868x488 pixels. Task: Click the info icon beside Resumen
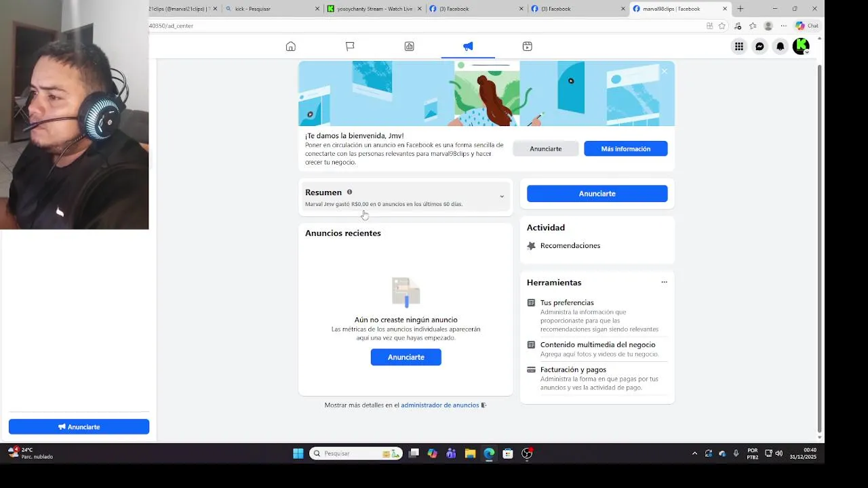pos(349,192)
